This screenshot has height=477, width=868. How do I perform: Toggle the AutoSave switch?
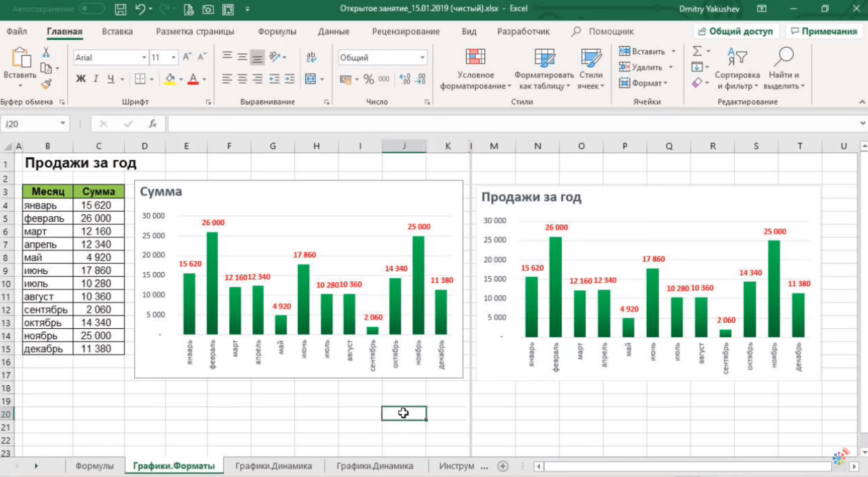[91, 9]
